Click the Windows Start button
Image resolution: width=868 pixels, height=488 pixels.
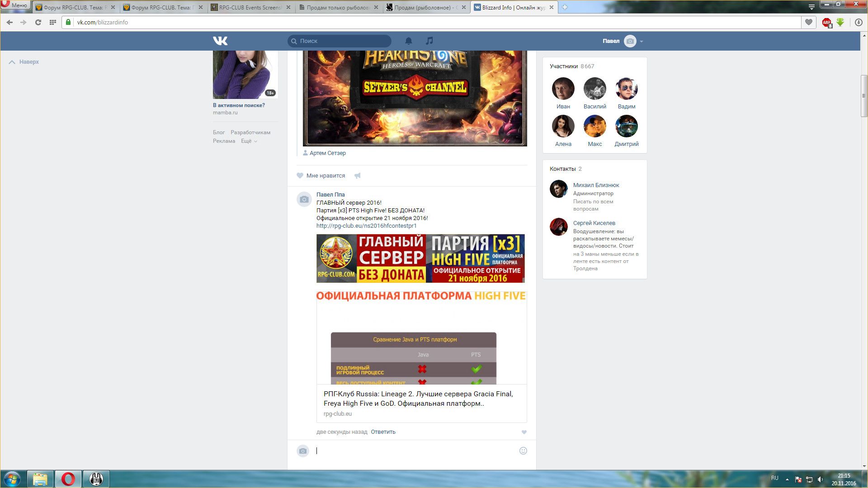(12, 479)
